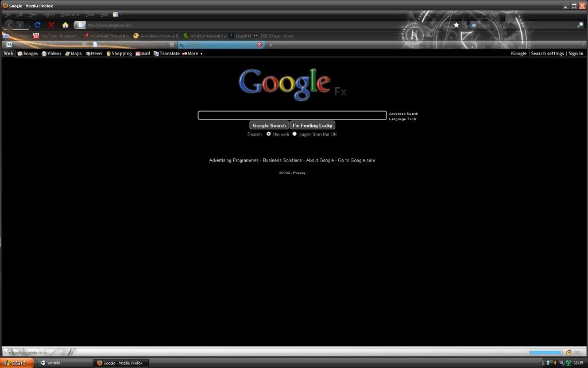Screen dimensions: 588x368
Task: Switch to Ventrilo in the taskbar
Action: coord(64,363)
